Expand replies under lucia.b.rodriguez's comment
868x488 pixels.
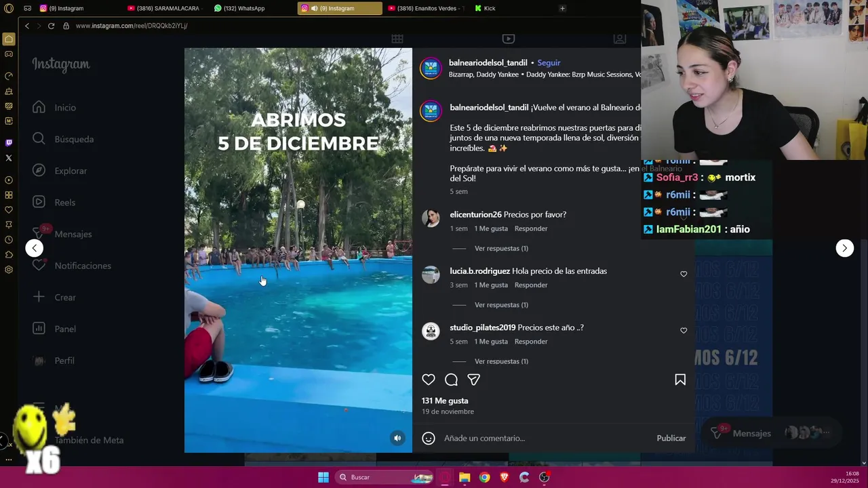click(x=501, y=305)
